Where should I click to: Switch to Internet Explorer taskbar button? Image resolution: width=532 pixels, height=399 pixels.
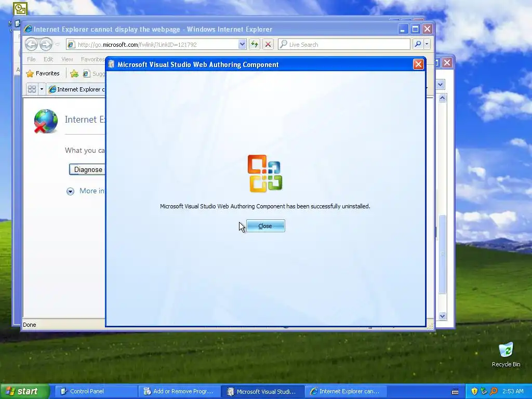pos(345,391)
